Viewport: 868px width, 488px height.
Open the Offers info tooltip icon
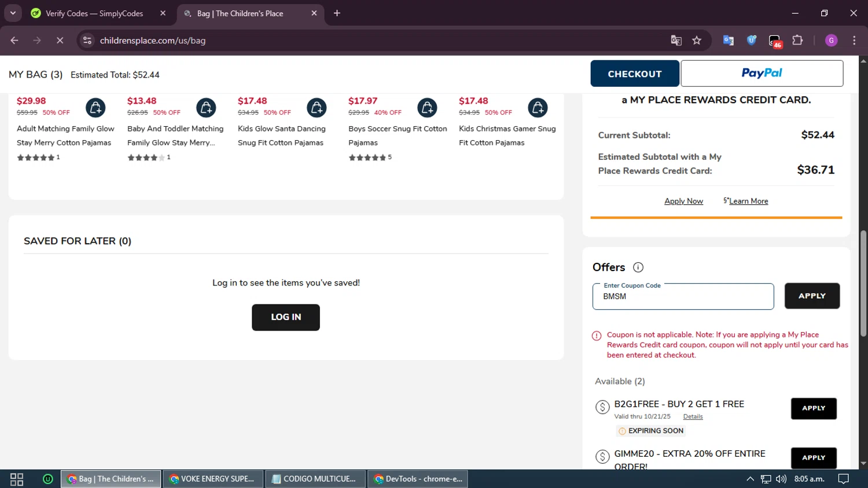[x=638, y=267]
